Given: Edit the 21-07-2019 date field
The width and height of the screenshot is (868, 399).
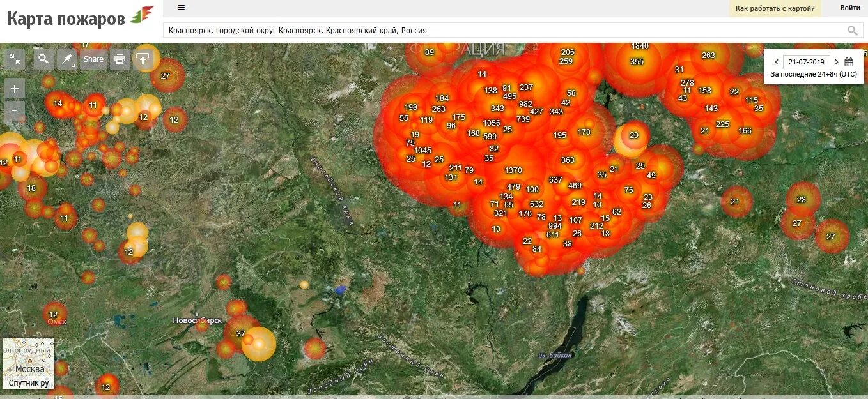Looking at the screenshot, I should tap(806, 62).
